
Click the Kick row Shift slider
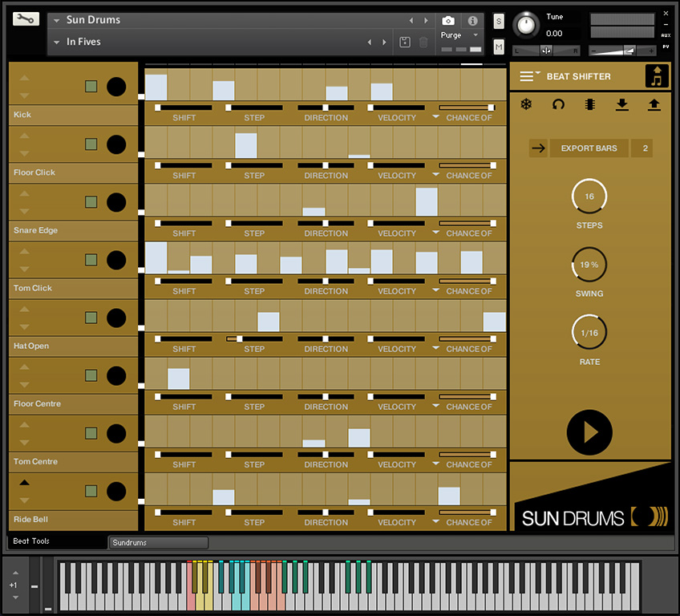click(x=184, y=107)
